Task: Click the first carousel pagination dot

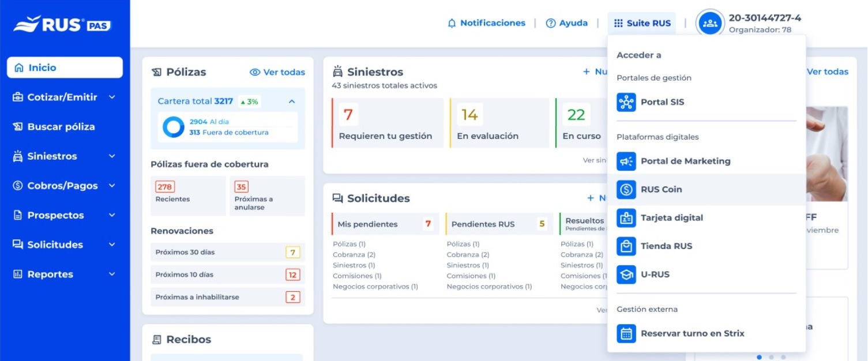Action: coord(759,357)
